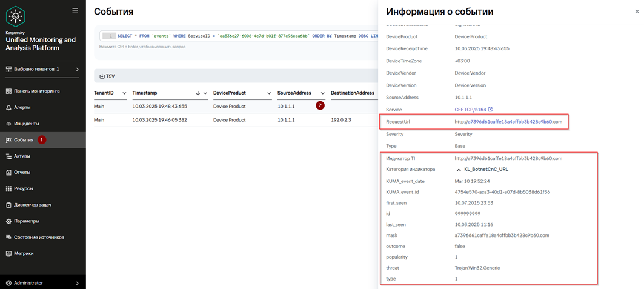This screenshot has height=289, width=644.
Task: Click the query editor line number 1
Action: (x=110, y=36)
